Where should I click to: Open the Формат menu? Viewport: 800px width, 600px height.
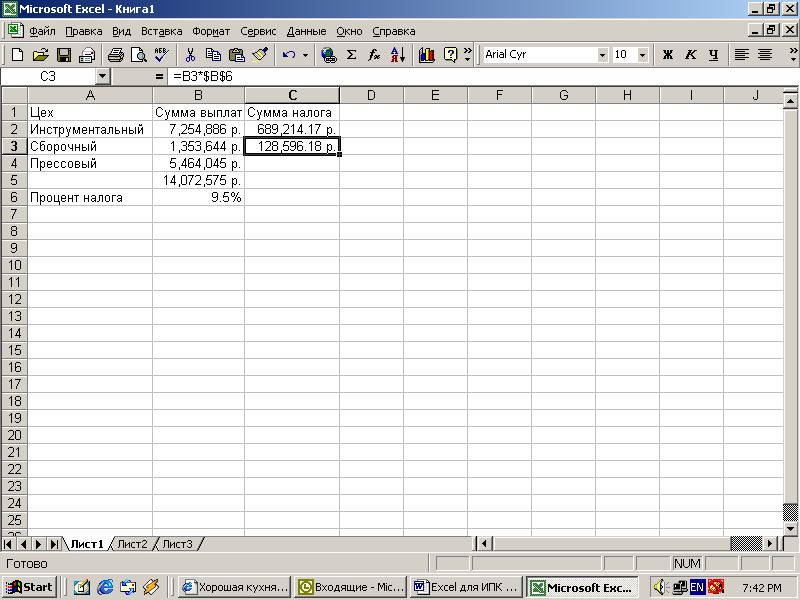pos(211,31)
